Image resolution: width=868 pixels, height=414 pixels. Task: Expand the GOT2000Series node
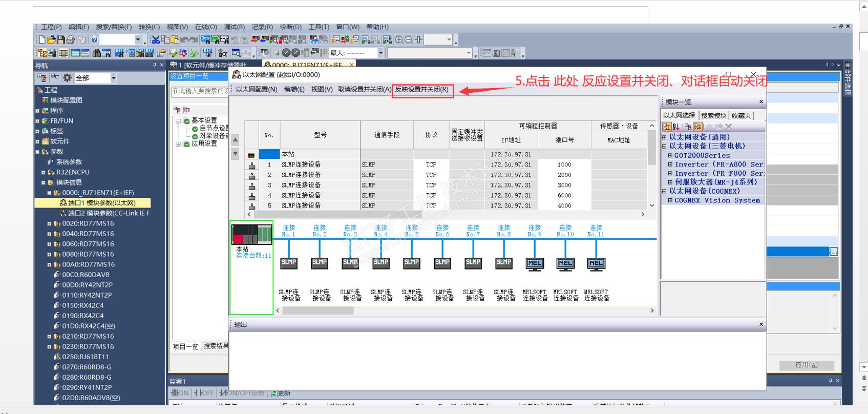coord(670,155)
